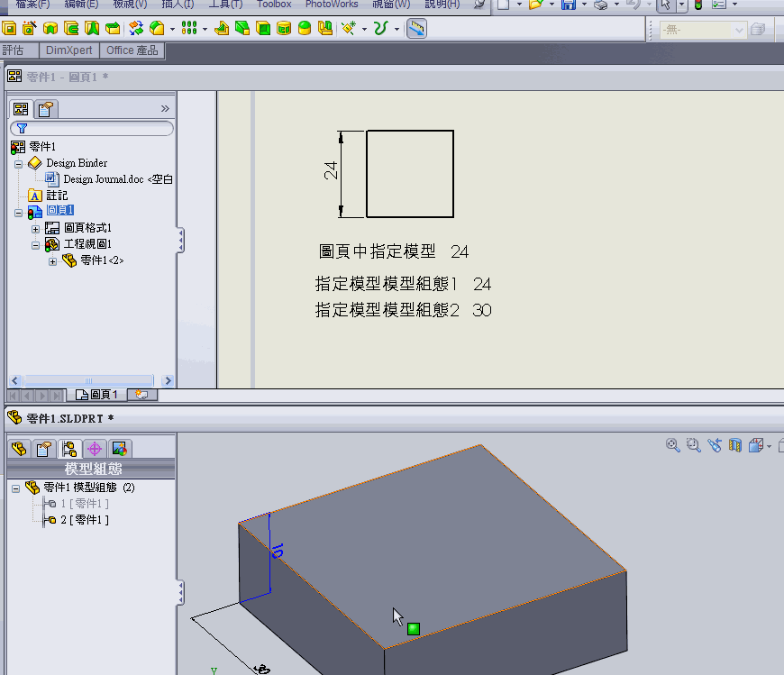Select the Linear Pattern tool

189,29
